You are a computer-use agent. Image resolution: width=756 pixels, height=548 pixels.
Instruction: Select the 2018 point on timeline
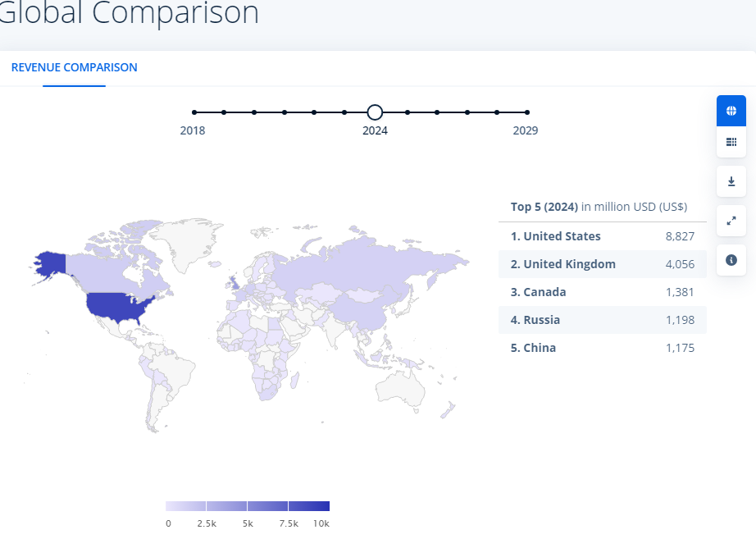pos(194,112)
